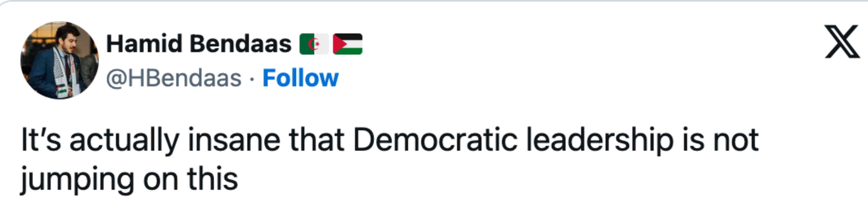This screenshot has width=868, height=215.
Task: Click the word "It's" starting the tweet
Action: (41, 140)
